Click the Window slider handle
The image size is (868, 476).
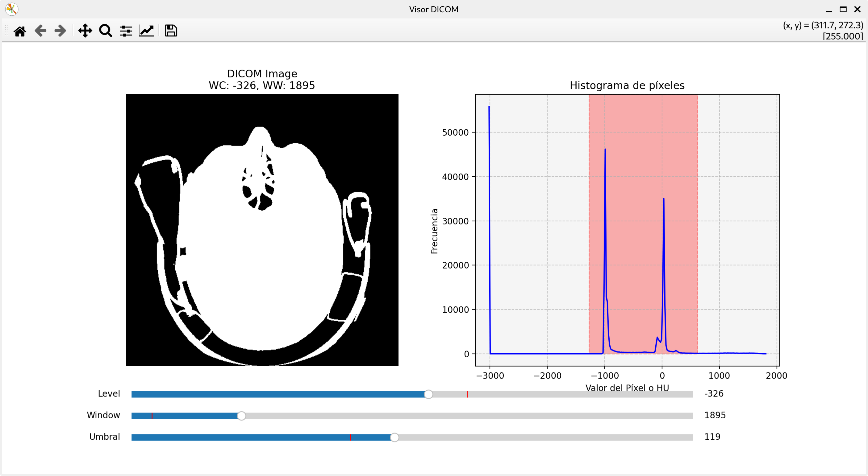[241, 416]
